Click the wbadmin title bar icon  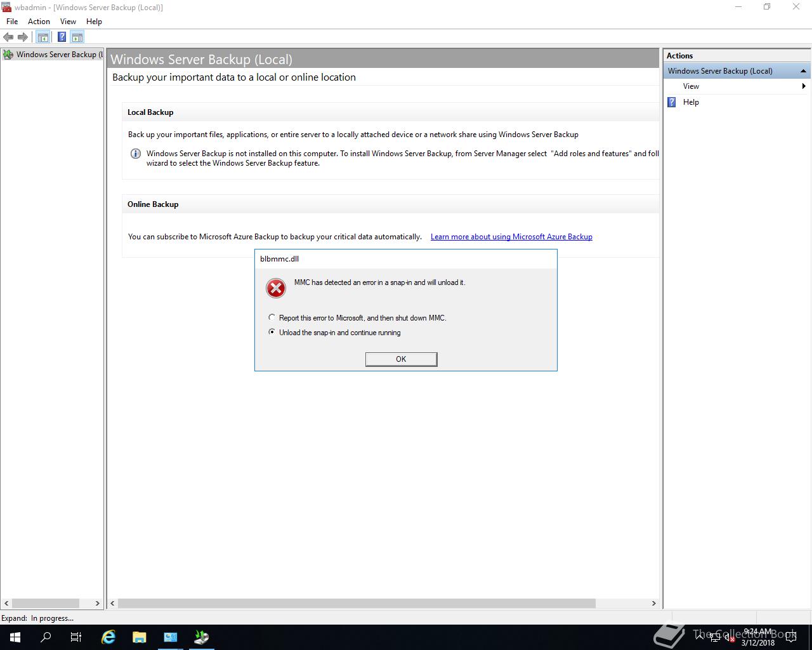(x=6, y=7)
